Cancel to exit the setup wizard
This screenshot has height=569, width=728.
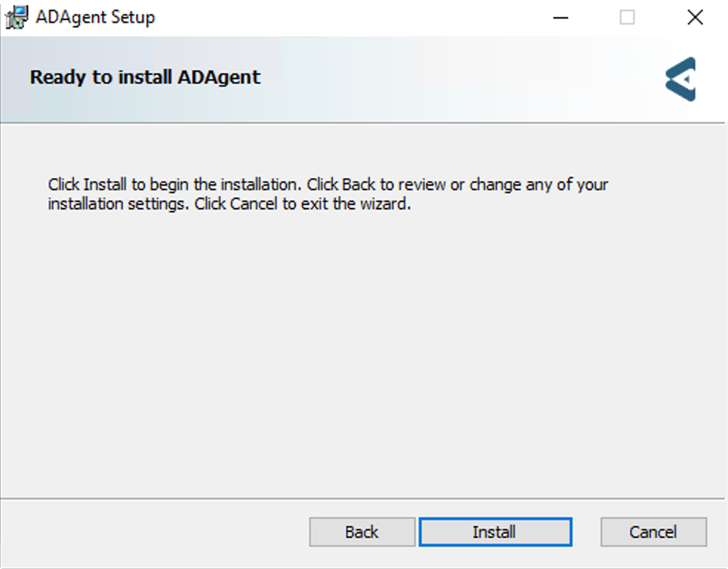pyautogui.click(x=653, y=532)
